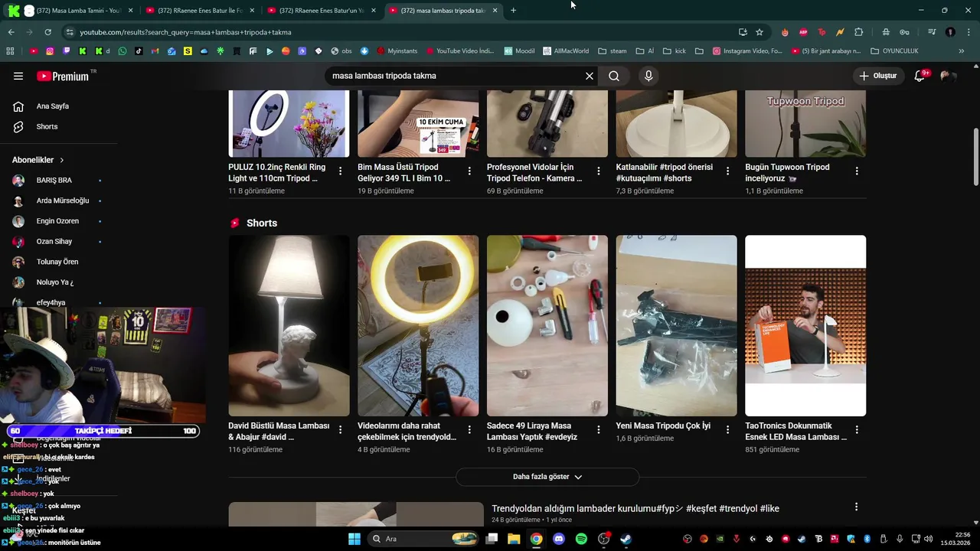This screenshot has height=551, width=980.
Task: Open YouTube notifications bell
Action: (920, 76)
